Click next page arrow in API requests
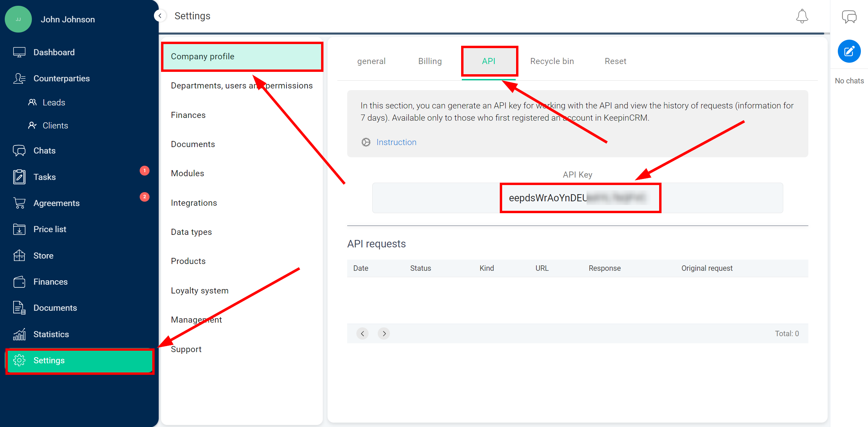 pyautogui.click(x=384, y=332)
